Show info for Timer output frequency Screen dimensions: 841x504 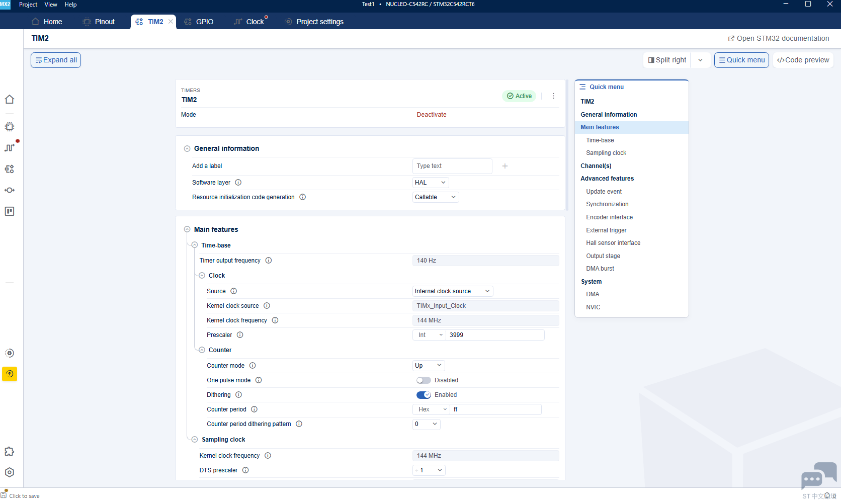(x=269, y=261)
